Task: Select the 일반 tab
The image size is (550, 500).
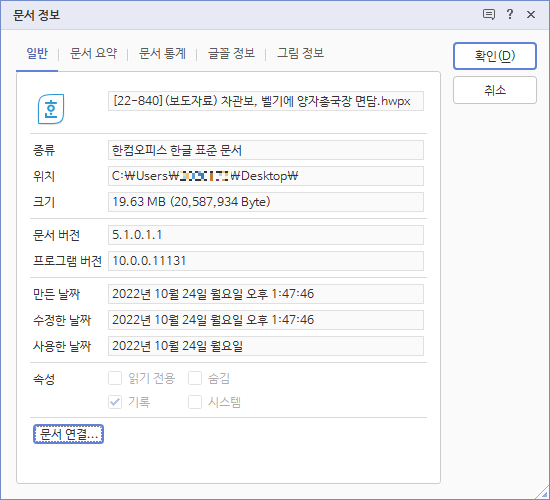Action: 37,53
